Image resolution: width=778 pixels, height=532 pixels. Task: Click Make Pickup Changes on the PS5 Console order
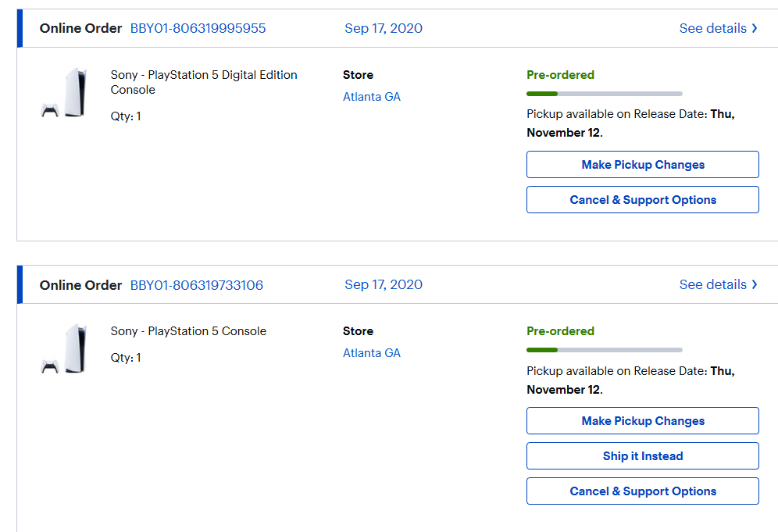(x=643, y=421)
